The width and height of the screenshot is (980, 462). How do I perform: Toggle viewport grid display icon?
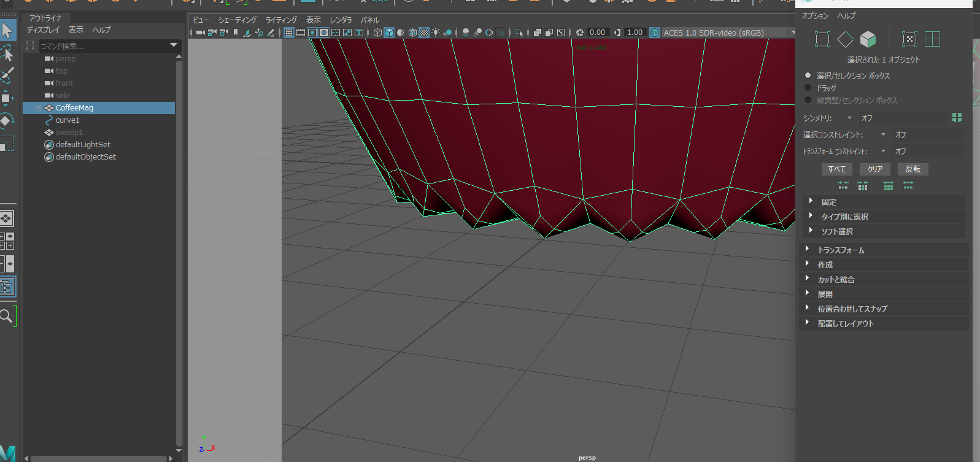(289, 33)
